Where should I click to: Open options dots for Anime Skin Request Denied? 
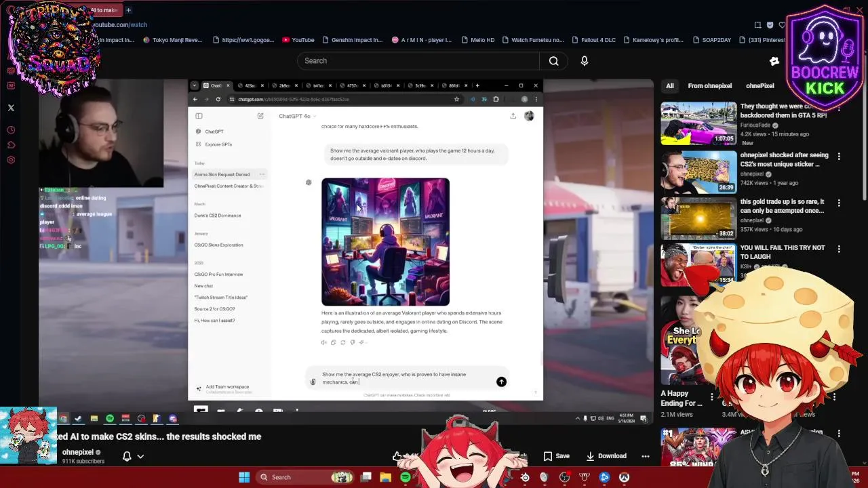[262, 174]
